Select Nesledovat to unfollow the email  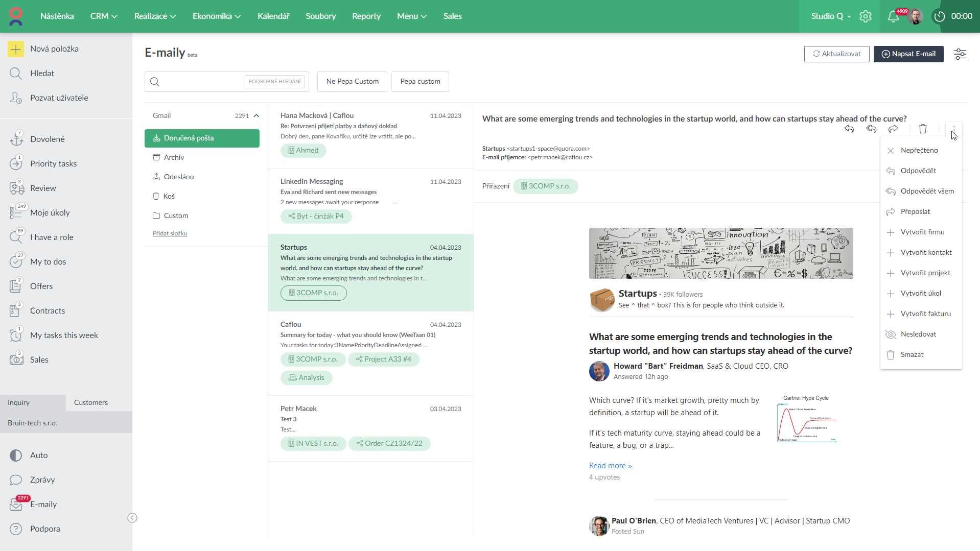[918, 334]
